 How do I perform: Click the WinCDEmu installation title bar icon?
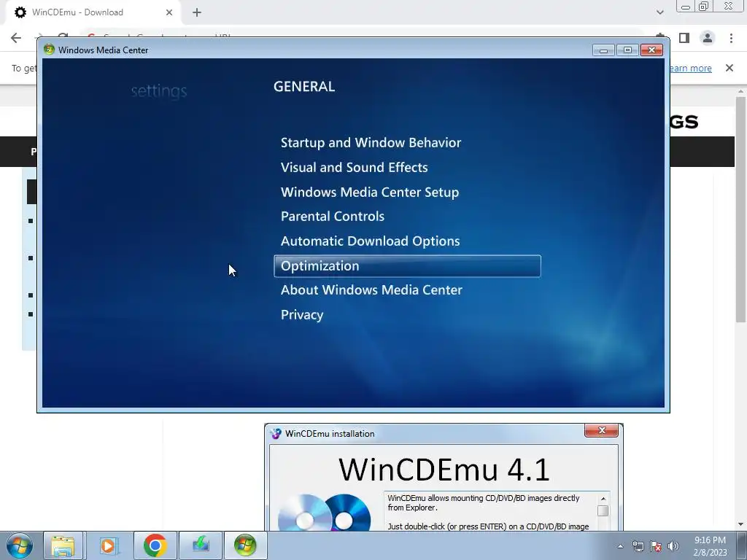(276, 433)
